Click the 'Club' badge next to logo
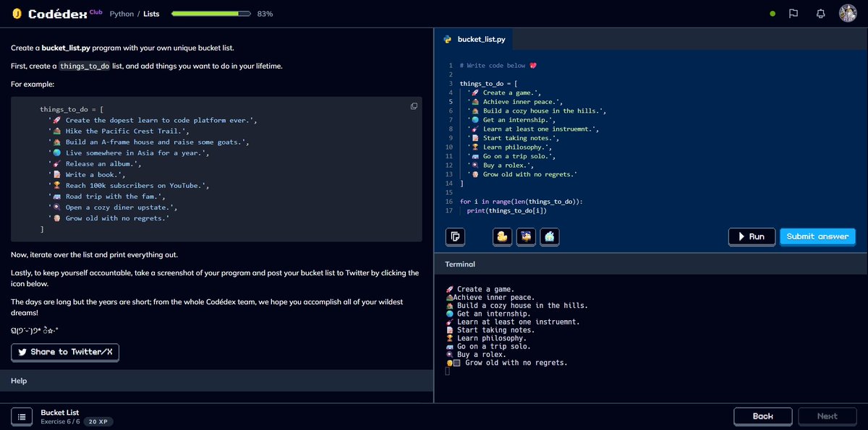The width and height of the screenshot is (868, 430). click(97, 12)
